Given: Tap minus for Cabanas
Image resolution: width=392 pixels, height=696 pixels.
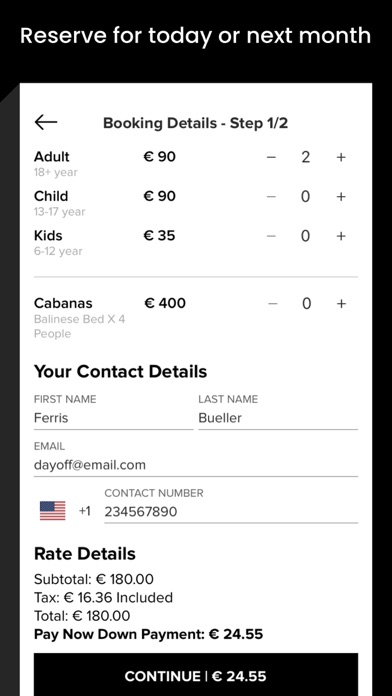Looking at the screenshot, I should click(273, 304).
